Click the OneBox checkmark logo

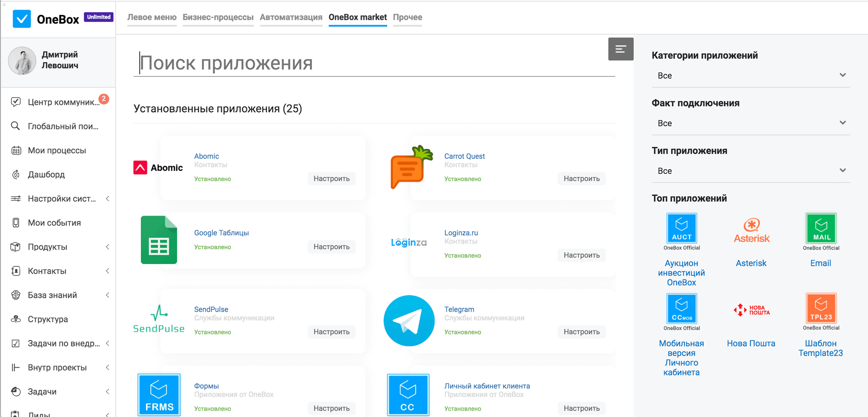coord(22,19)
